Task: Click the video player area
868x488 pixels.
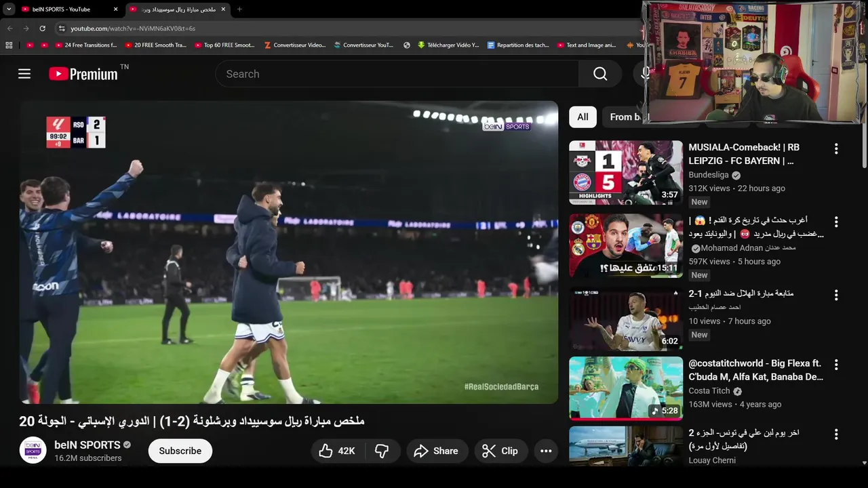Action: pyautogui.click(x=289, y=252)
